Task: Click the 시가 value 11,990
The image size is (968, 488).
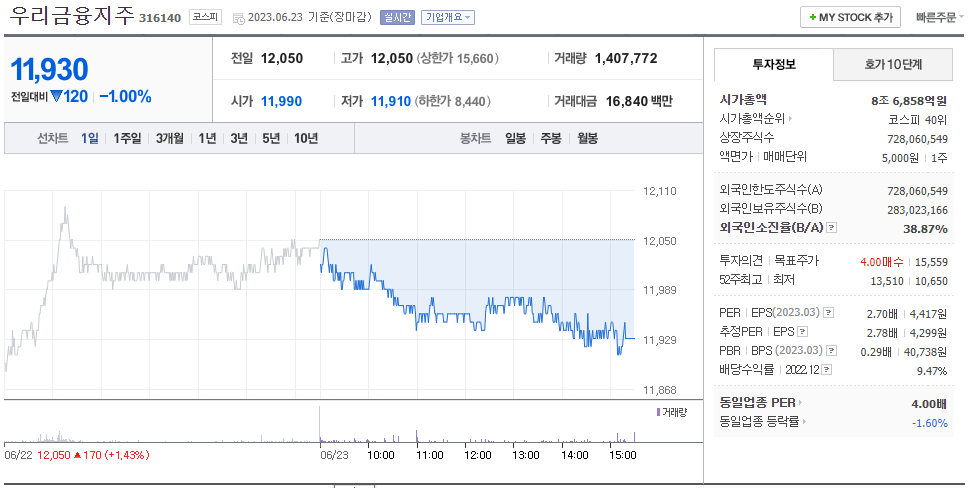Action: pyautogui.click(x=282, y=101)
